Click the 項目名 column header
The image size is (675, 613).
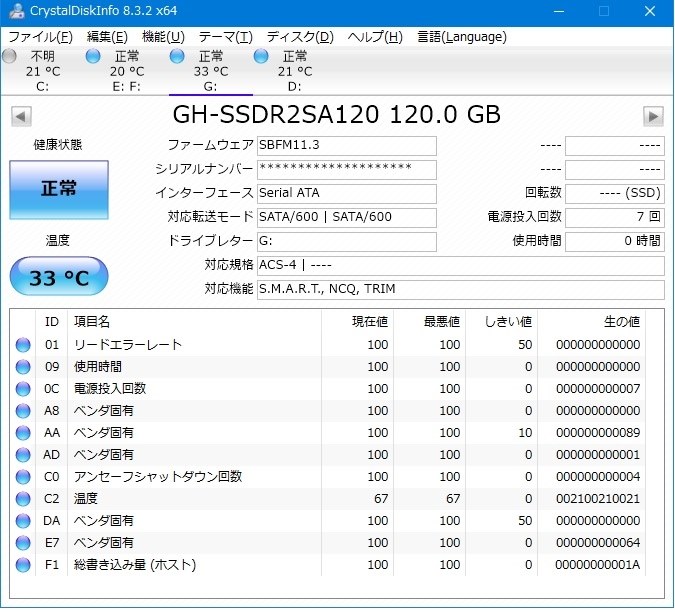(194, 322)
